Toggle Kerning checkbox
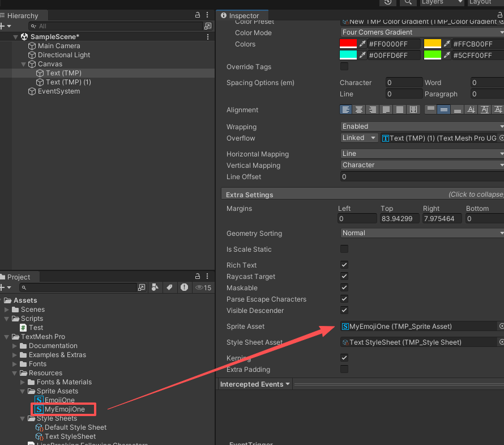504x445 pixels. 344,358
